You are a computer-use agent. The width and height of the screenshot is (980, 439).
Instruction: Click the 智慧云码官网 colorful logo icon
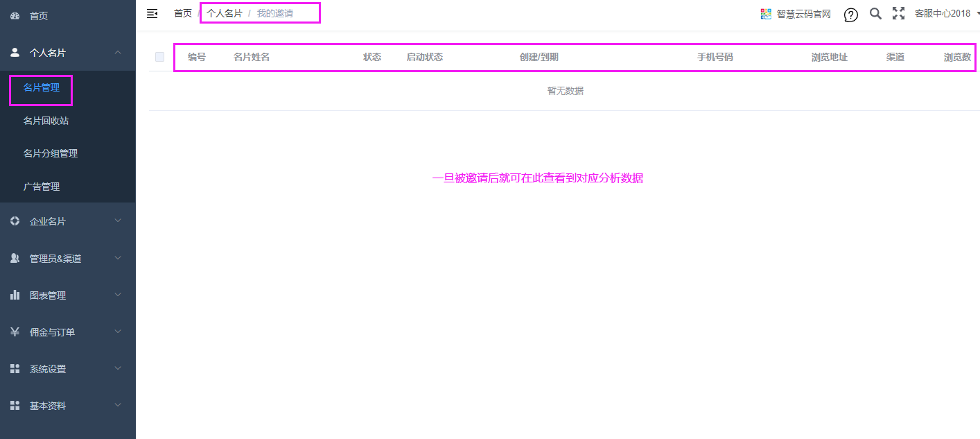tap(766, 14)
